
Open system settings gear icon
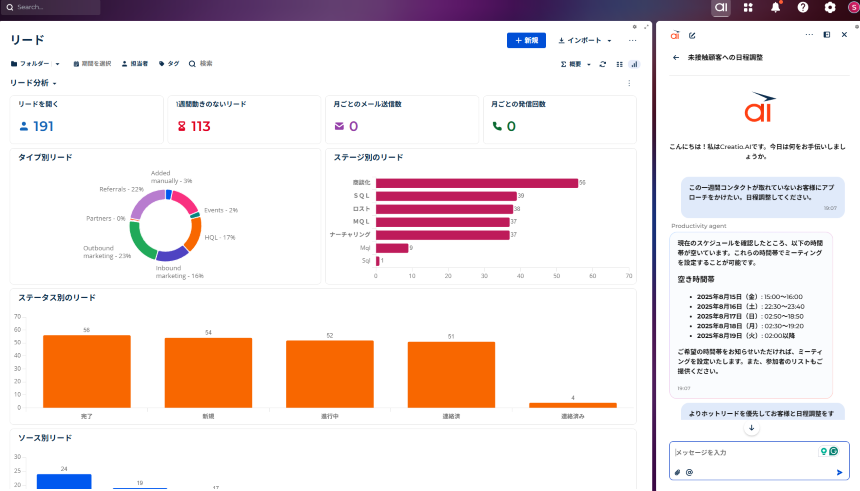click(830, 7)
